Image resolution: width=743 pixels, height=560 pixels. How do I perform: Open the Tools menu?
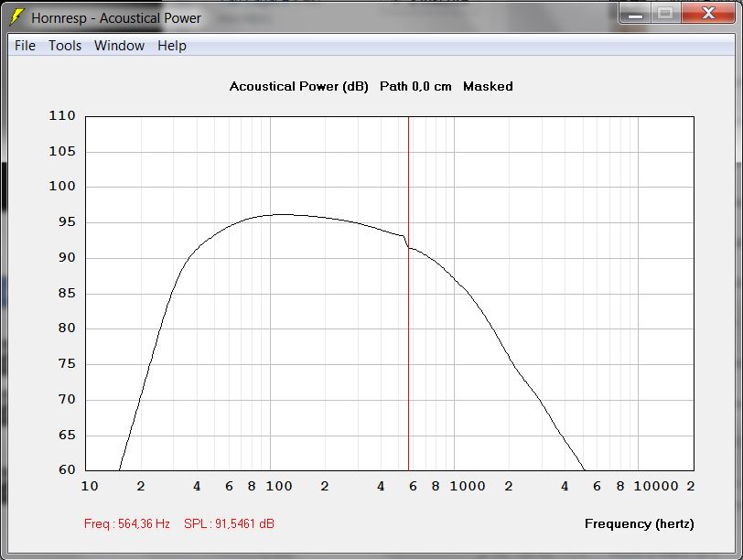pos(65,46)
